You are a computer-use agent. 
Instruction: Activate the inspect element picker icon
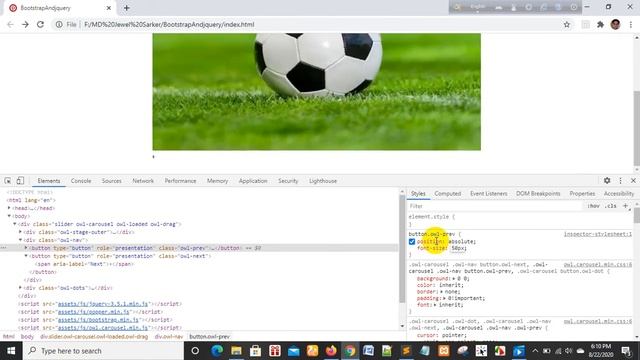pyautogui.click(x=8, y=181)
